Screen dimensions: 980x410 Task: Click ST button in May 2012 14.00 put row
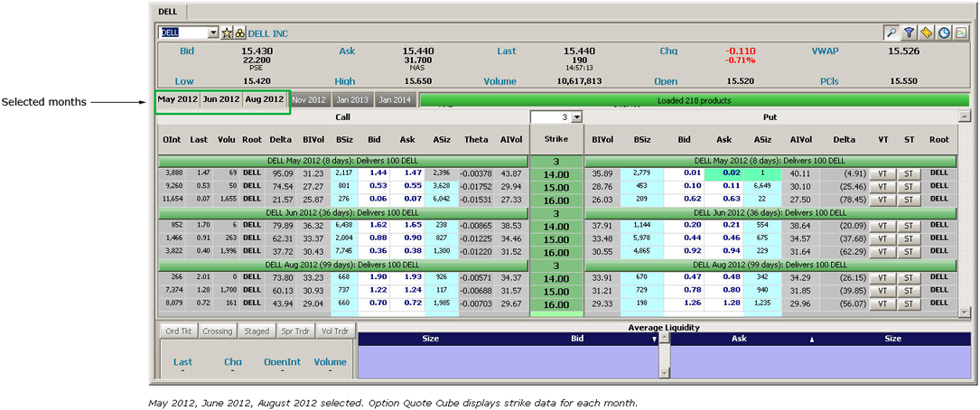(x=909, y=173)
